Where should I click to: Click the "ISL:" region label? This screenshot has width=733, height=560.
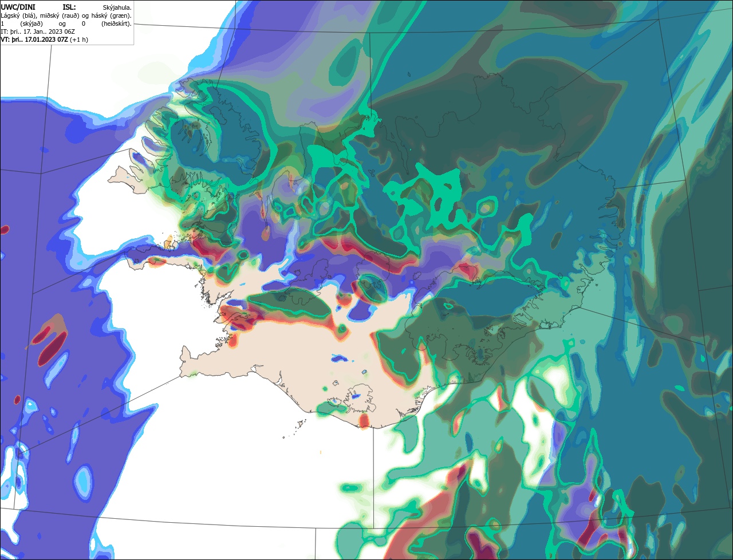[69, 7]
